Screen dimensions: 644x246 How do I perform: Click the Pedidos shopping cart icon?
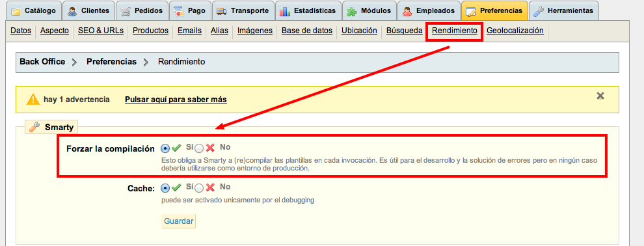click(x=126, y=11)
